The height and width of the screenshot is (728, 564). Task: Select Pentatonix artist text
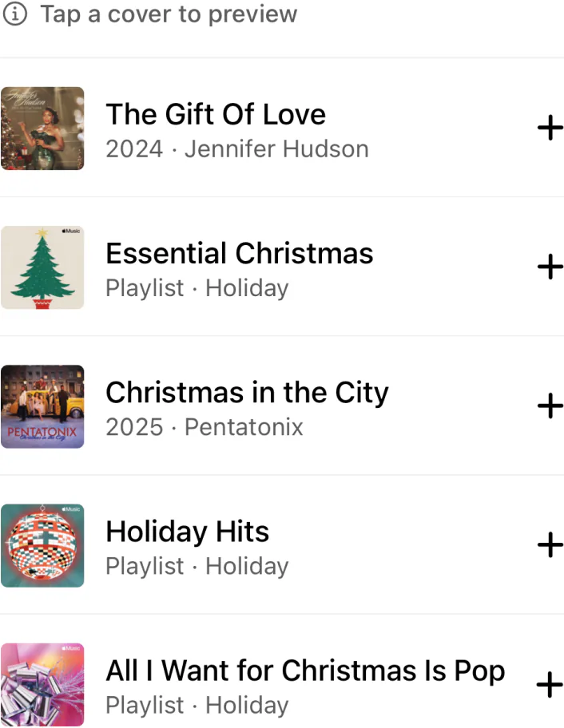[243, 427]
